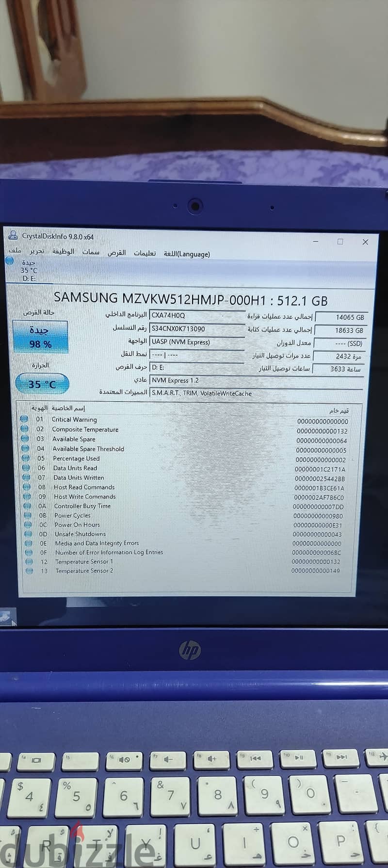Click raw value 00000000000E31
388x868 pixels.
pyautogui.click(x=318, y=525)
